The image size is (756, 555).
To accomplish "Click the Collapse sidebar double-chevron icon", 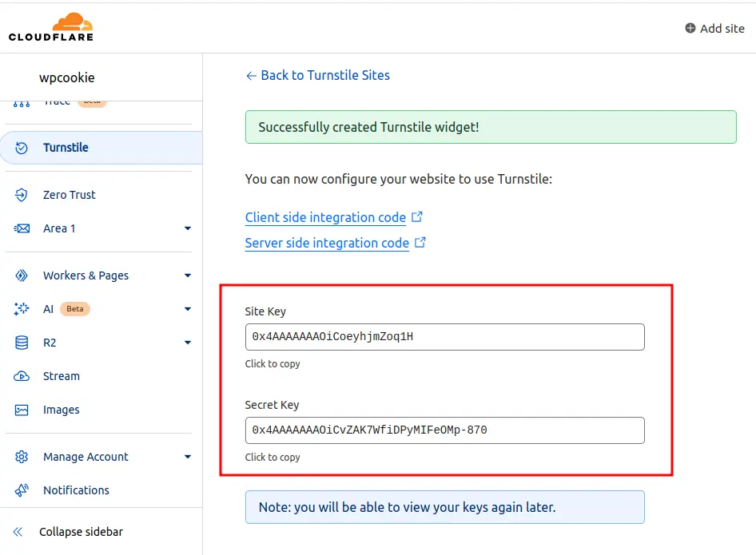I will (18, 532).
